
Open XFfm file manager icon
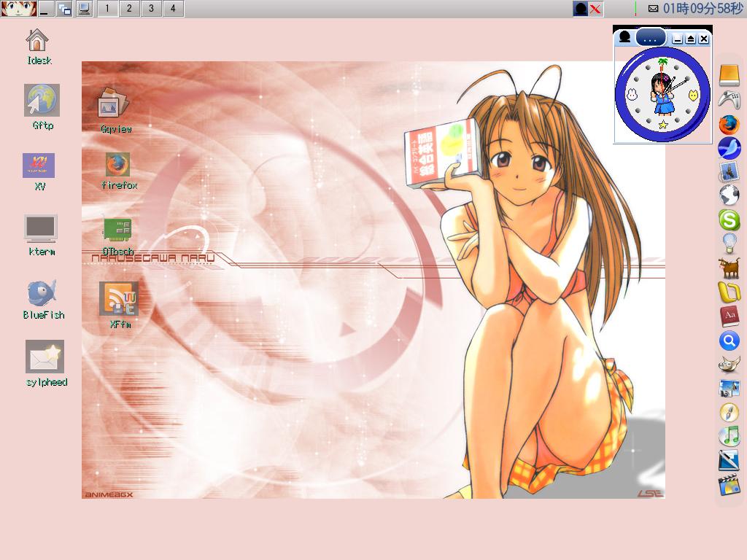pyautogui.click(x=118, y=299)
